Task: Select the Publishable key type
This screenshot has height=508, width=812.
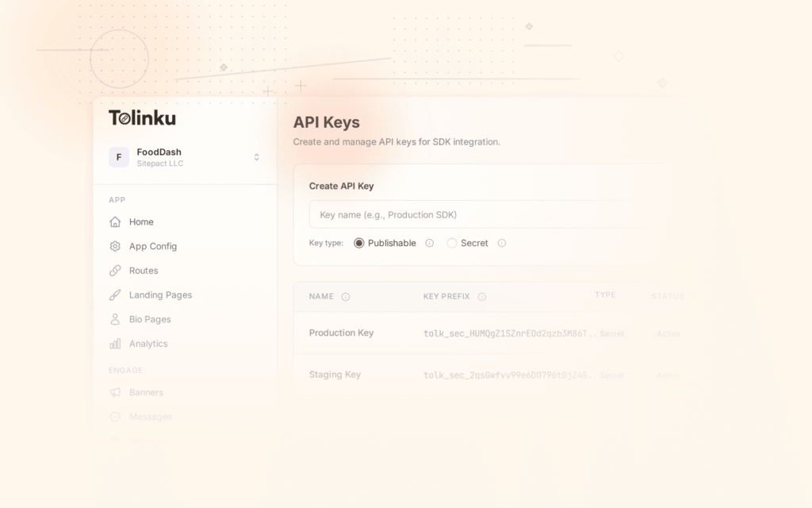Action: (x=358, y=243)
